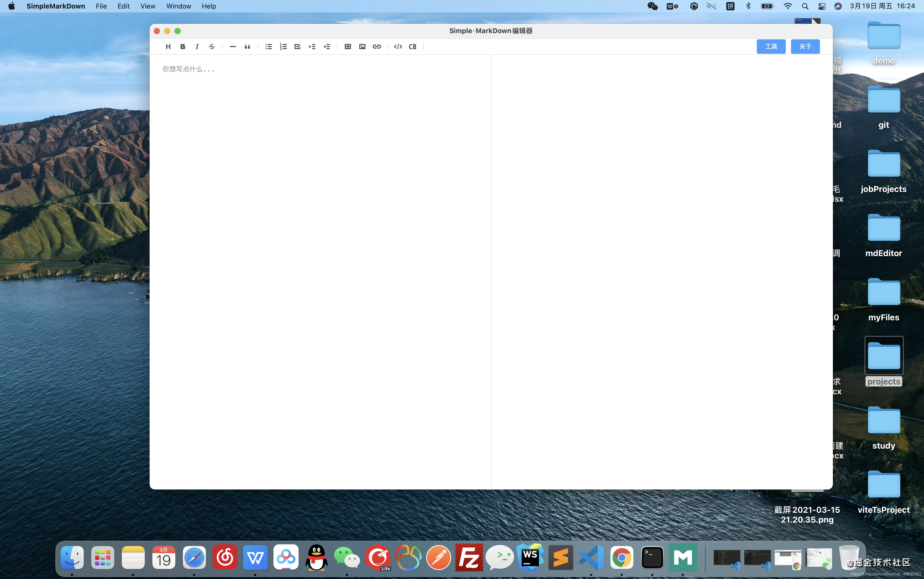
Task: Apply strikethrough formatting
Action: click(x=211, y=47)
